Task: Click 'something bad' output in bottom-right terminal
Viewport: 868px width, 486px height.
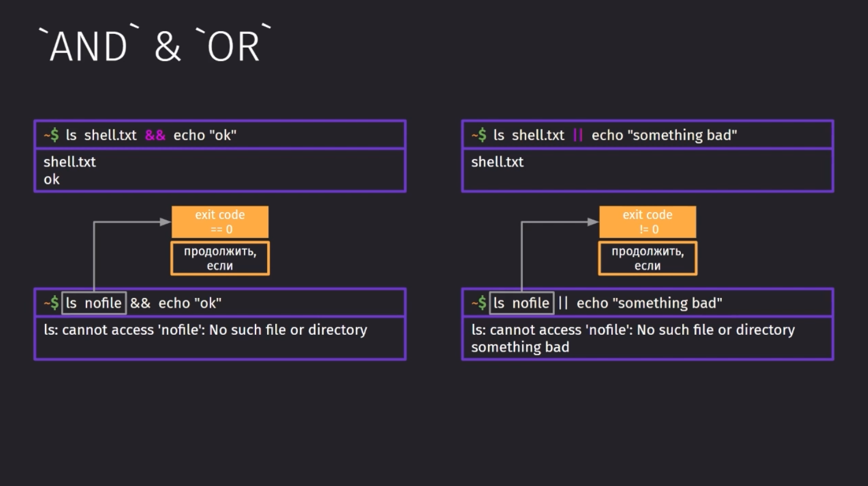Action: pos(520,347)
